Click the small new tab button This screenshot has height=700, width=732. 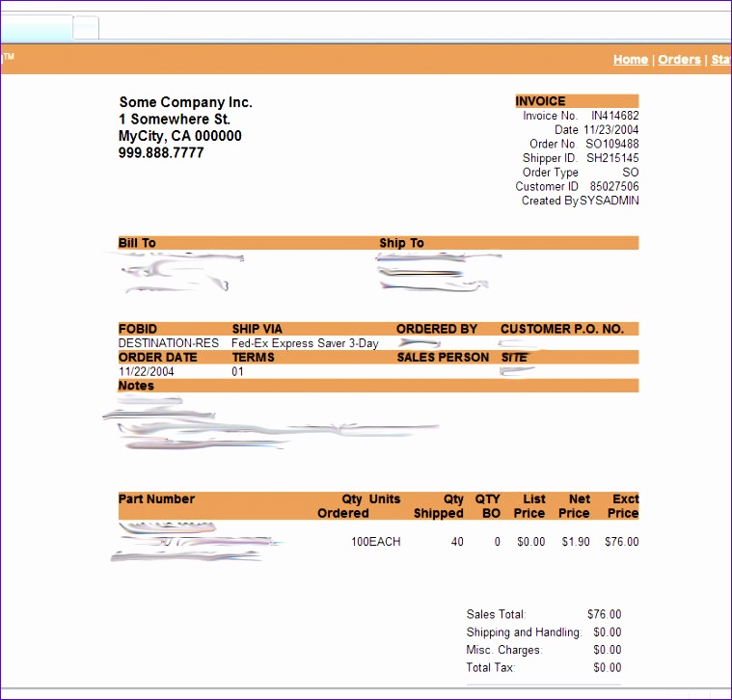(87, 27)
